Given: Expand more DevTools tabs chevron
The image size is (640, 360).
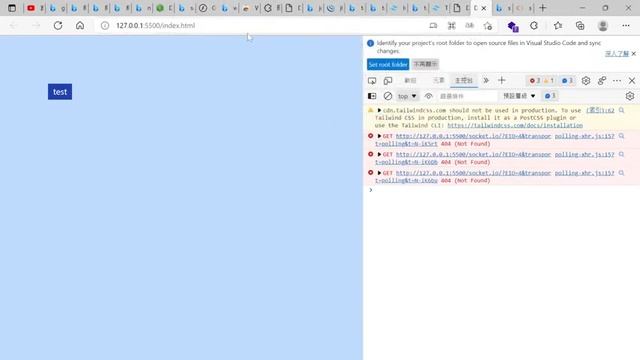Looking at the screenshot, I should [x=486, y=80].
